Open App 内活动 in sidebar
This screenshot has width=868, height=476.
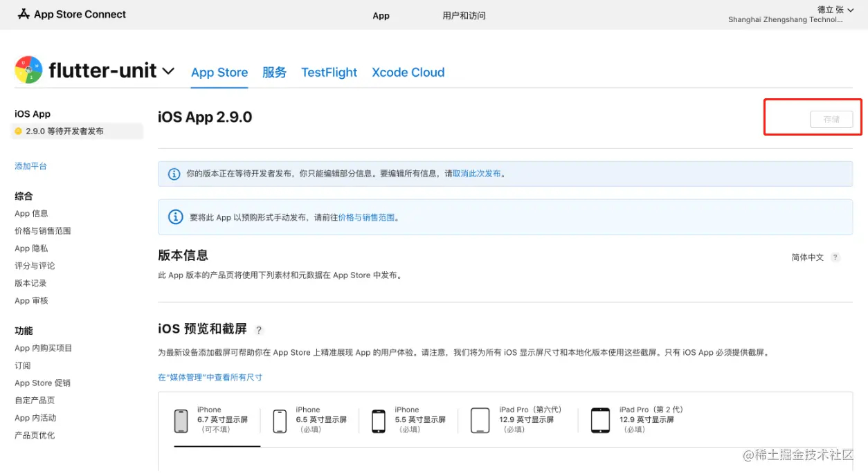35,418
